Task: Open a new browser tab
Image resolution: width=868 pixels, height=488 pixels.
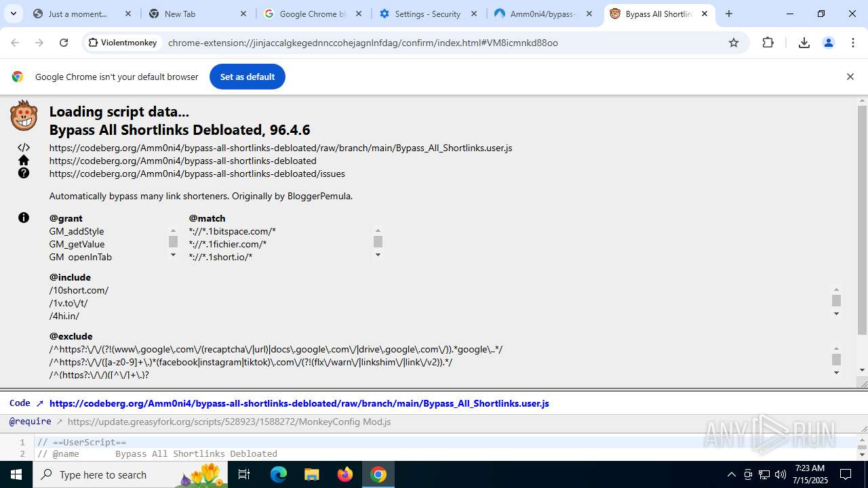Action: (x=729, y=14)
